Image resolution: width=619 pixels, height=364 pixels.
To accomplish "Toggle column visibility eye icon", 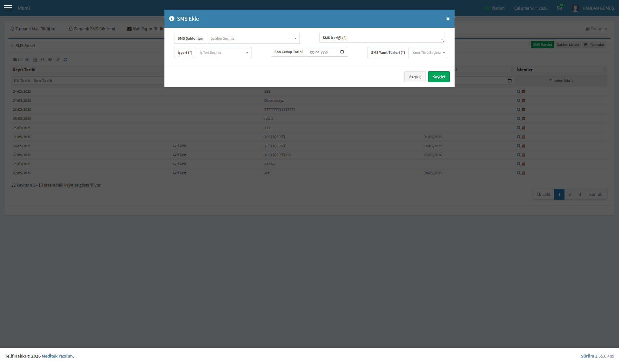I will tap(27, 60).
